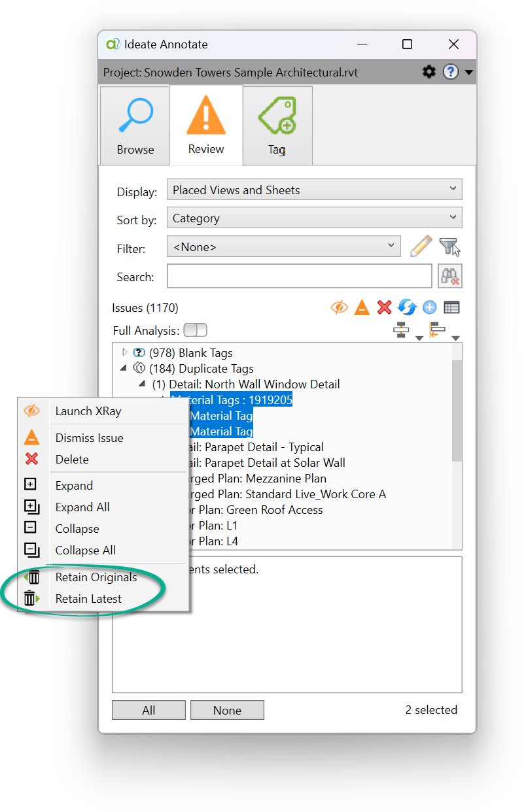The image size is (526, 812).
Task: Click the blue circle plus icon
Action: pos(429,307)
